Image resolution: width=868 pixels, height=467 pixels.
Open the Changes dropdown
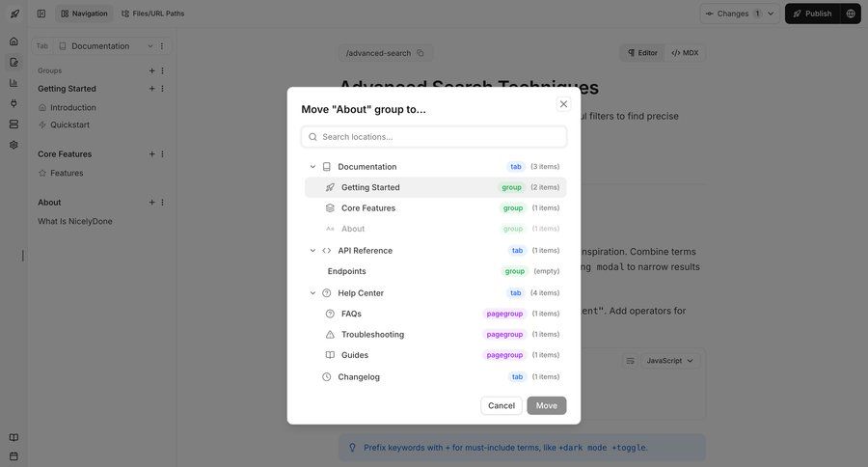740,14
